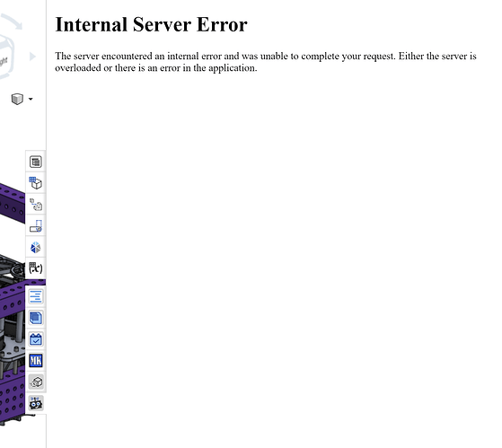The width and height of the screenshot is (502, 448).
Task: Click the gray cube view options icon
Action: (x=17, y=99)
